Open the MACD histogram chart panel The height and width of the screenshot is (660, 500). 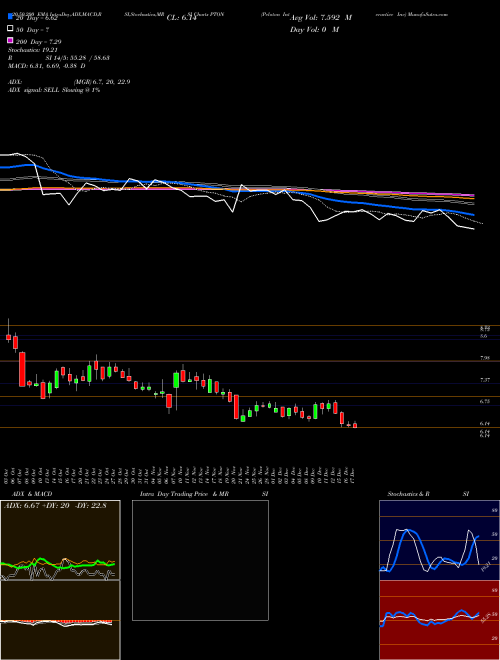(x=60, y=620)
